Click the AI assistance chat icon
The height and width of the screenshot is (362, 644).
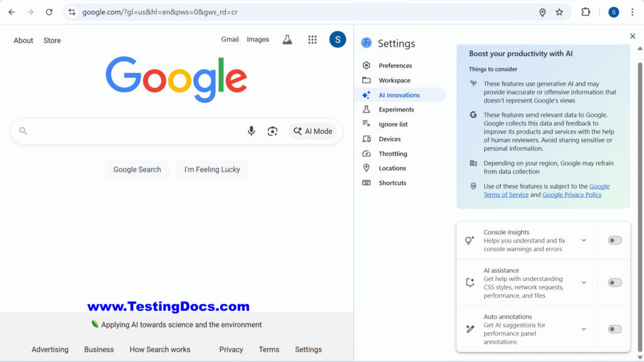pyautogui.click(x=470, y=282)
